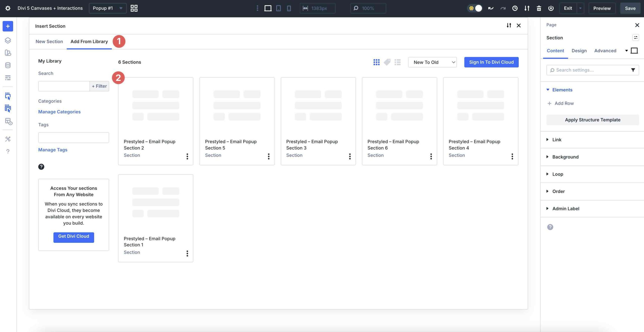Open the New To Old sort dropdown
This screenshot has width=644, height=332.
(432, 62)
